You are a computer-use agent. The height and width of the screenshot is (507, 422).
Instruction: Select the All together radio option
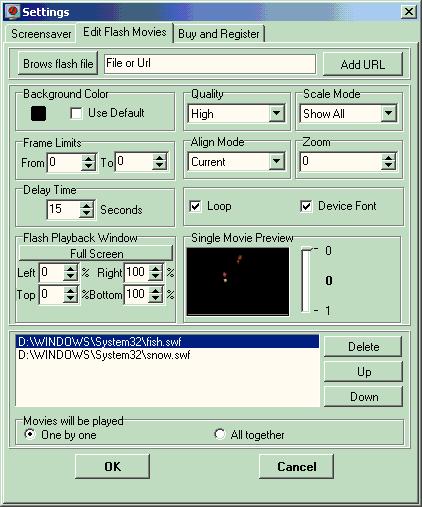tap(220, 434)
